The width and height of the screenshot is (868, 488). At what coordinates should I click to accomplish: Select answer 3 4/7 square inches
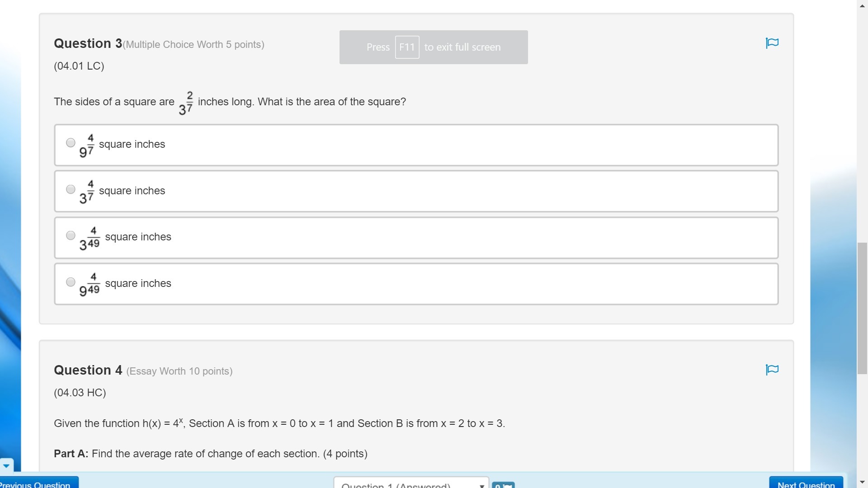[x=71, y=189]
